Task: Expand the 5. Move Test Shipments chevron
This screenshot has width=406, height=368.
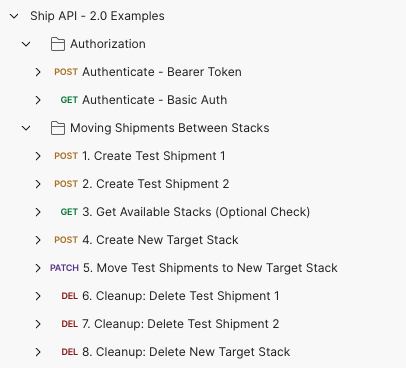Action: pyautogui.click(x=38, y=268)
